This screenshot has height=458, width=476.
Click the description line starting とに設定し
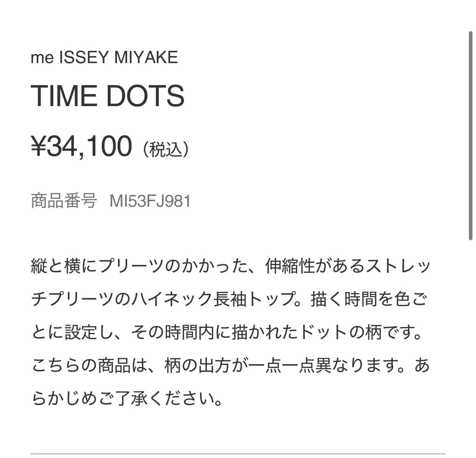coord(227,333)
